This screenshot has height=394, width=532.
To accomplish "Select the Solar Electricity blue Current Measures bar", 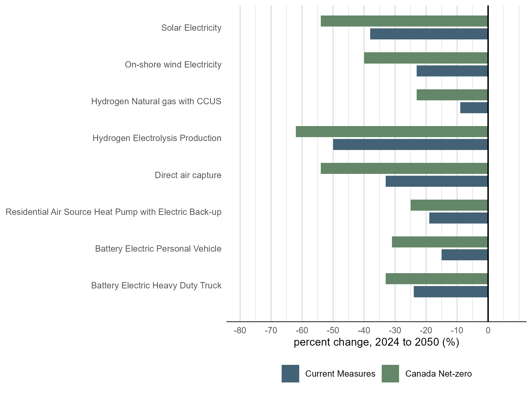I will point(429,34).
